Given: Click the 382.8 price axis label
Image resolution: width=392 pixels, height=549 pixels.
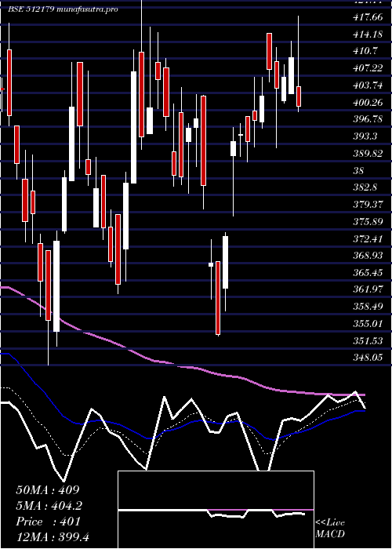Looking at the screenshot, I should (x=366, y=187).
